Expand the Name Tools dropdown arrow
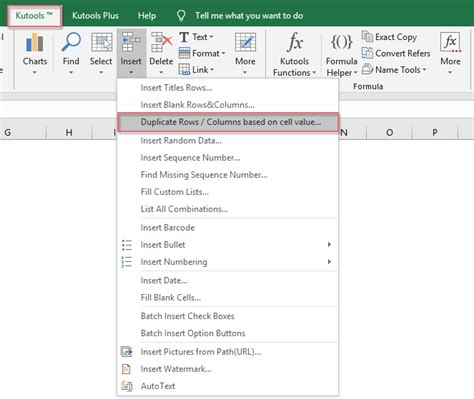Viewport: 474px width, 399px height. [x=424, y=70]
